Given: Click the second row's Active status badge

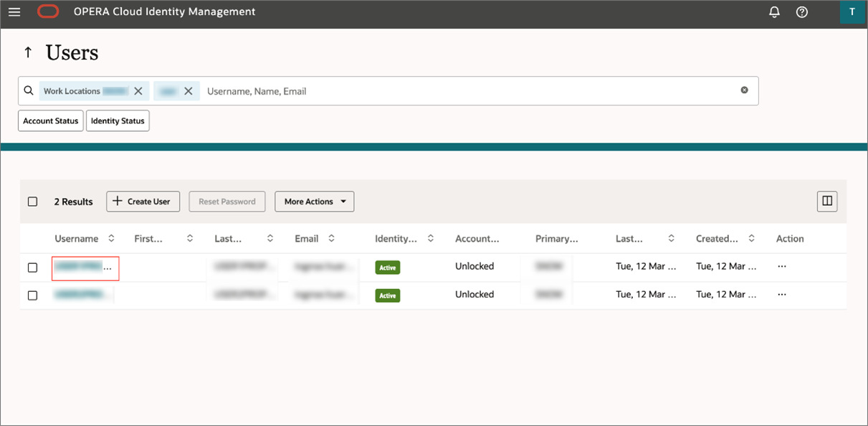Looking at the screenshot, I should click(x=388, y=295).
